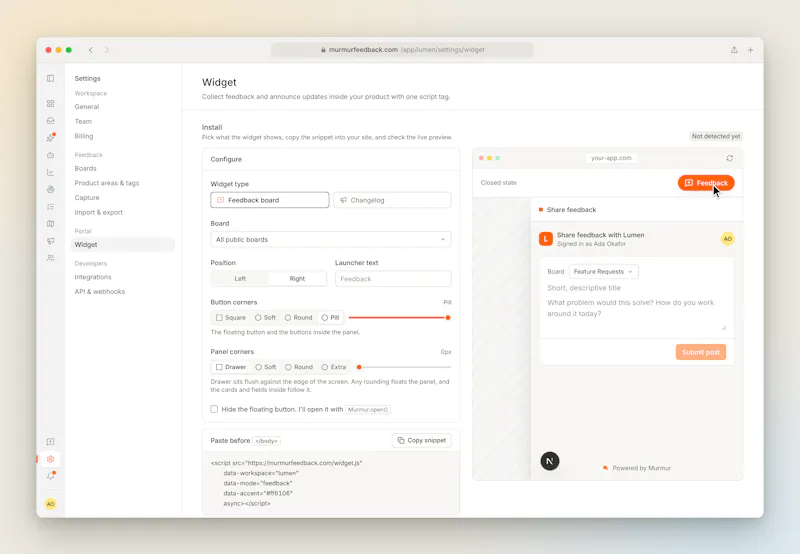Click the Launcher text input field
Image resolution: width=800 pixels, height=554 pixels.
click(393, 279)
